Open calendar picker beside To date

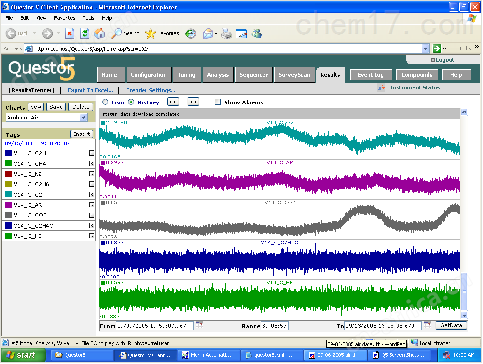(427, 325)
